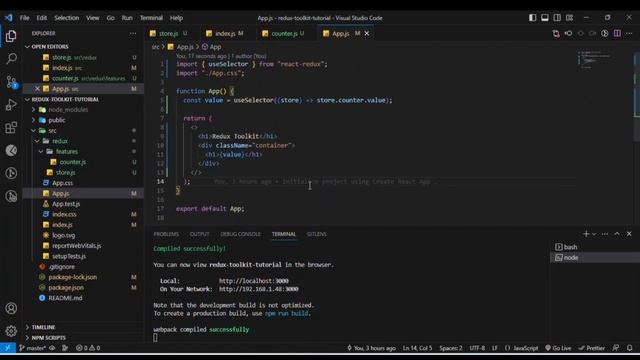Open reportWebVitals.js in the file tree
This screenshot has height=360, width=640.
pos(76,246)
